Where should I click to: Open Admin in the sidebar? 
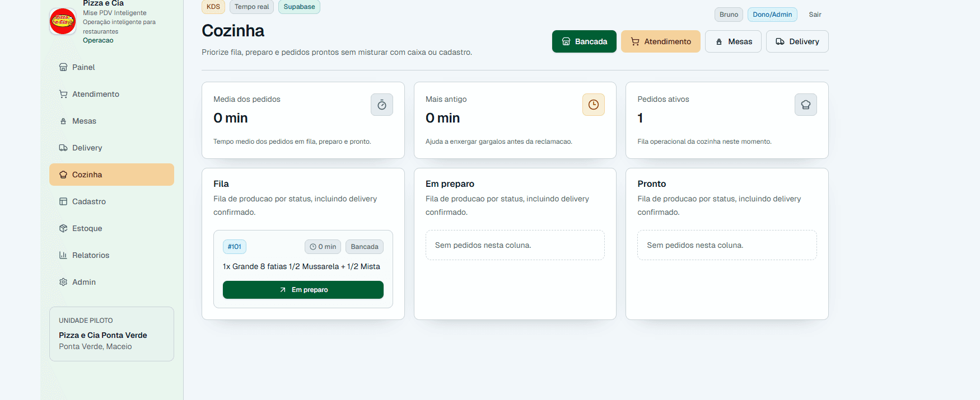pos(111,282)
